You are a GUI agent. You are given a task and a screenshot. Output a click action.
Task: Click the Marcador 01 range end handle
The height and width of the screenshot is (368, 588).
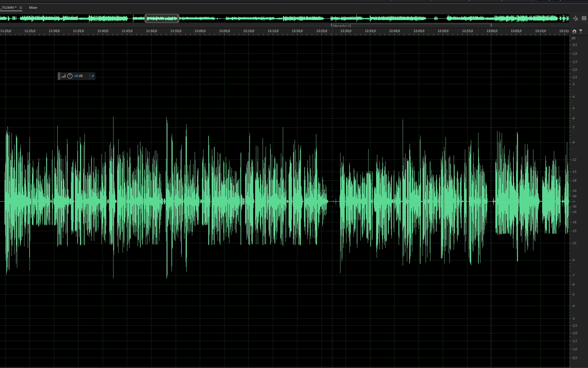tap(491, 25)
